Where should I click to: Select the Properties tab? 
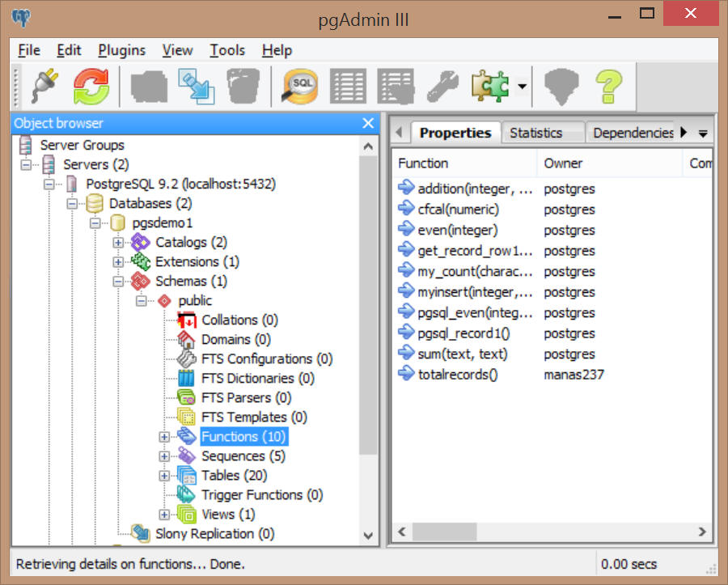point(455,133)
